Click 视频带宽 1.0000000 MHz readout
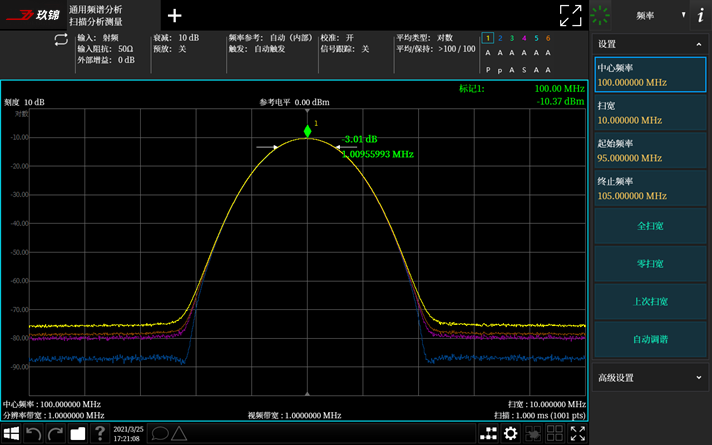This screenshot has width=712, height=445. click(294, 415)
